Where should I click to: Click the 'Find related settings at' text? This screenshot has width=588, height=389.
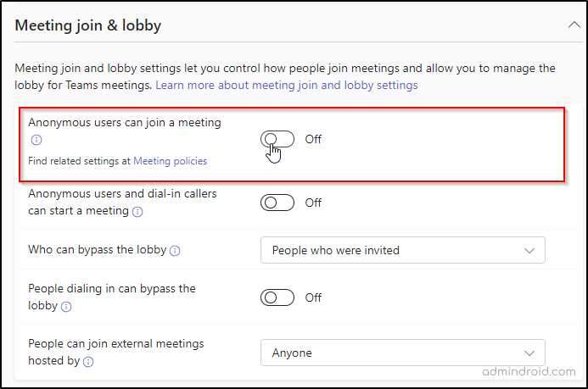[x=80, y=161]
